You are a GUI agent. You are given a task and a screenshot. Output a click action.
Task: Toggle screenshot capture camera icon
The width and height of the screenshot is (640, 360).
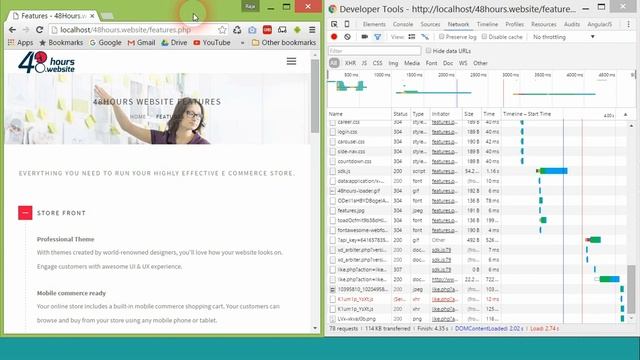pos(364,37)
